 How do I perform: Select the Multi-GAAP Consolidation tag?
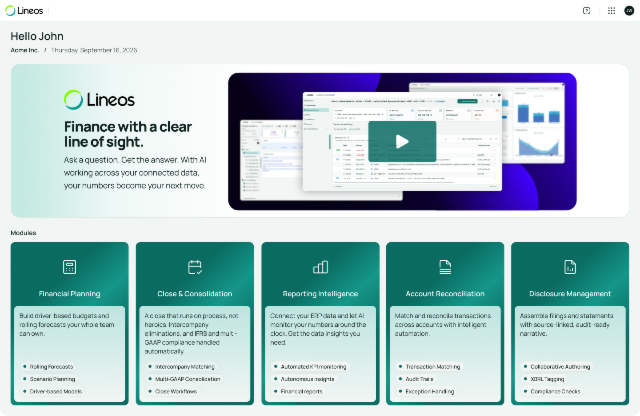coord(184,379)
